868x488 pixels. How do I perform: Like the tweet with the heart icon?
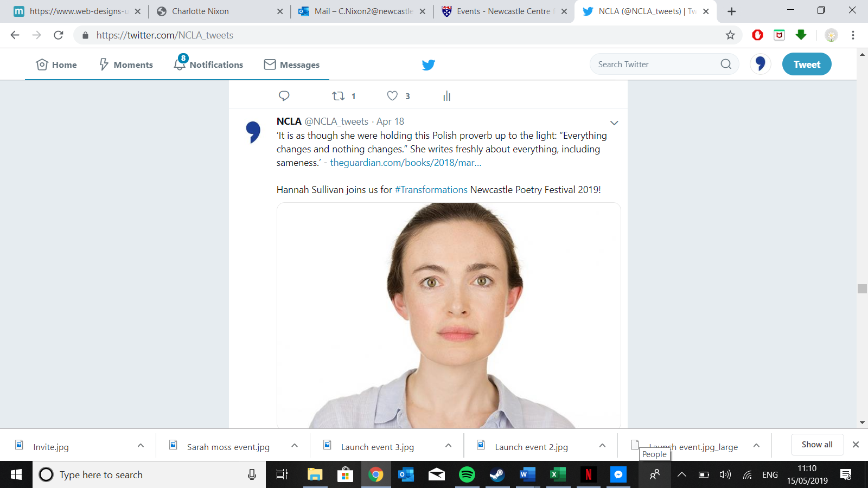click(392, 96)
